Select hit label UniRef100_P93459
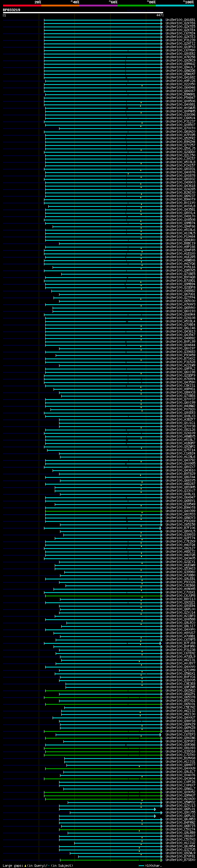Image resolution: width=197 pixels, height=868 pixels. point(180,355)
